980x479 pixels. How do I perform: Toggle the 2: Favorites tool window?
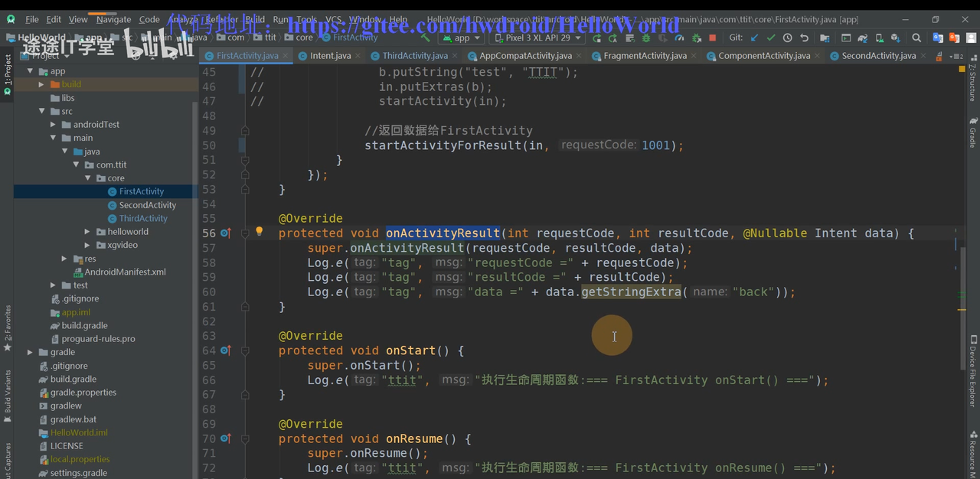7,327
